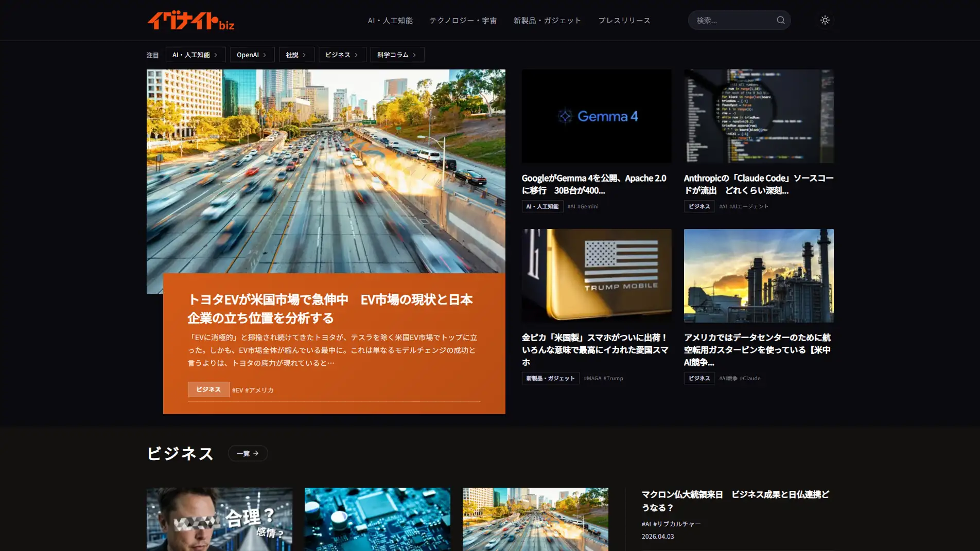
Task: Click the #MAGA hashtag
Action: click(x=592, y=378)
